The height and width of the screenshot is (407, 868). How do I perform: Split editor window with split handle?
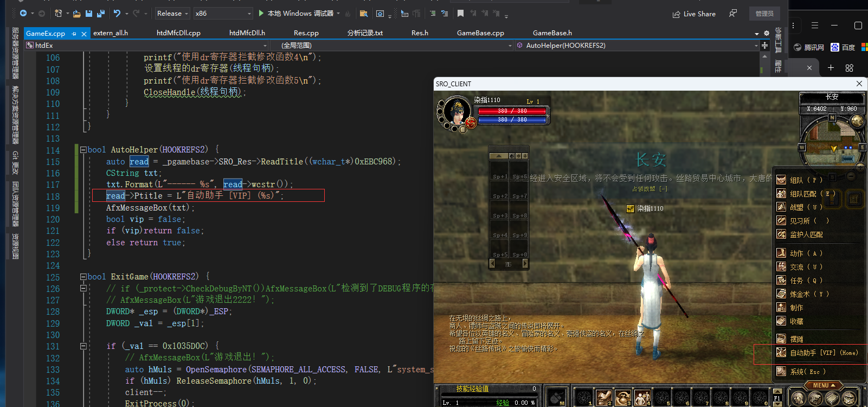coord(765,46)
